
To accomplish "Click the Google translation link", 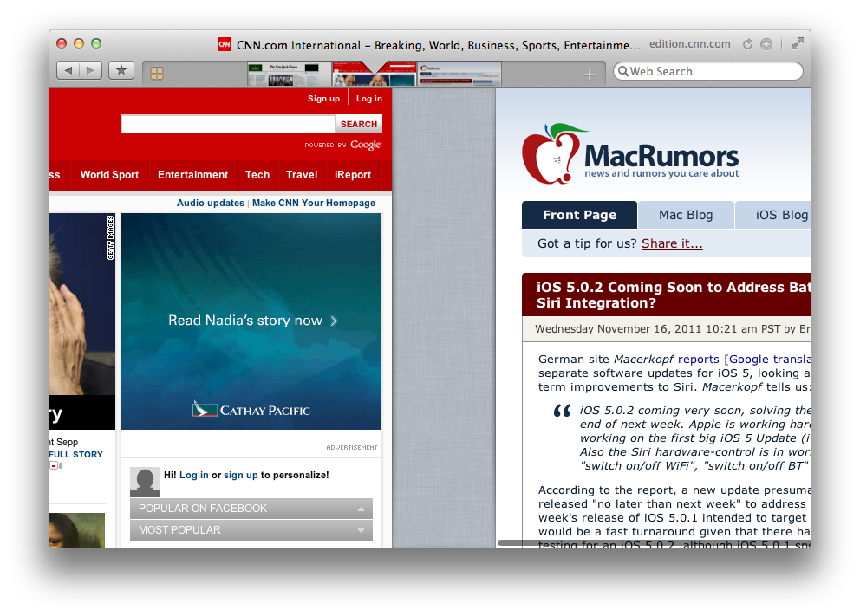I will [770, 359].
